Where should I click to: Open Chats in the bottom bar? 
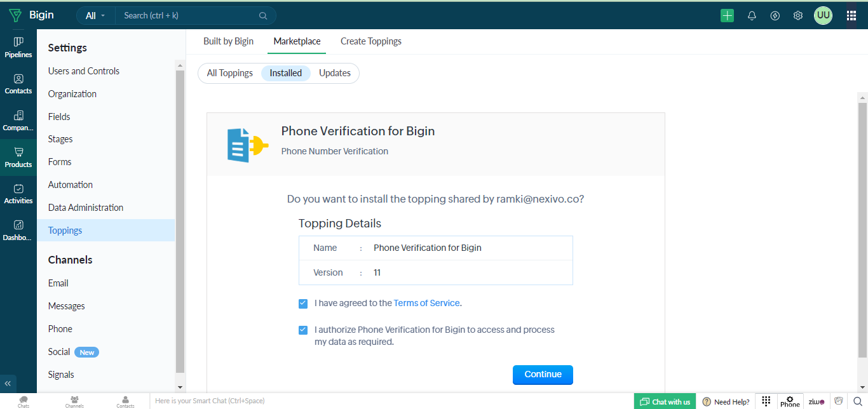24,401
